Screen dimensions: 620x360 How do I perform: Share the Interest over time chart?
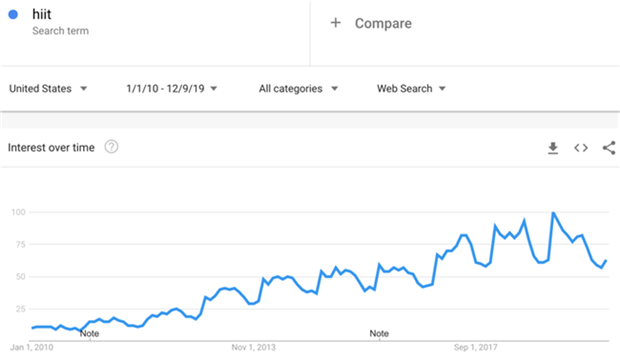coord(609,148)
